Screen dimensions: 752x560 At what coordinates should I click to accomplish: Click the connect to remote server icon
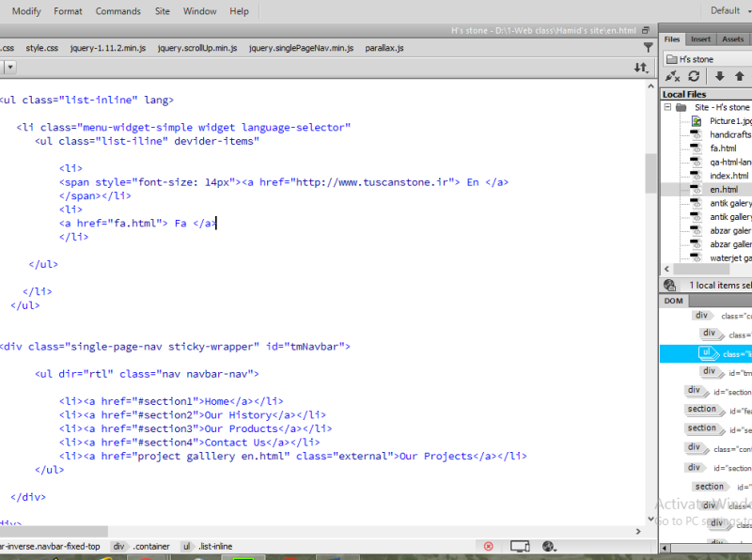[x=672, y=77]
